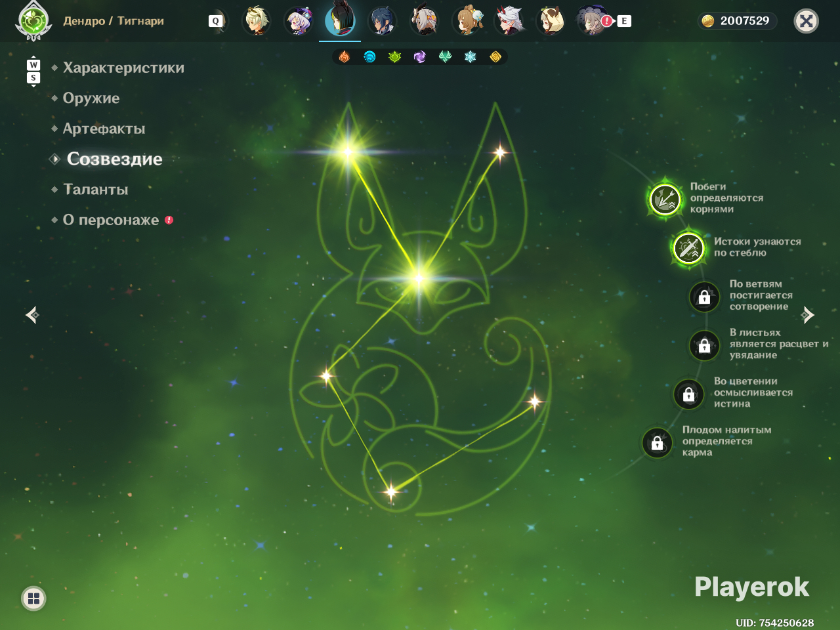
Task: Go to next character with E key button
Action: (624, 21)
